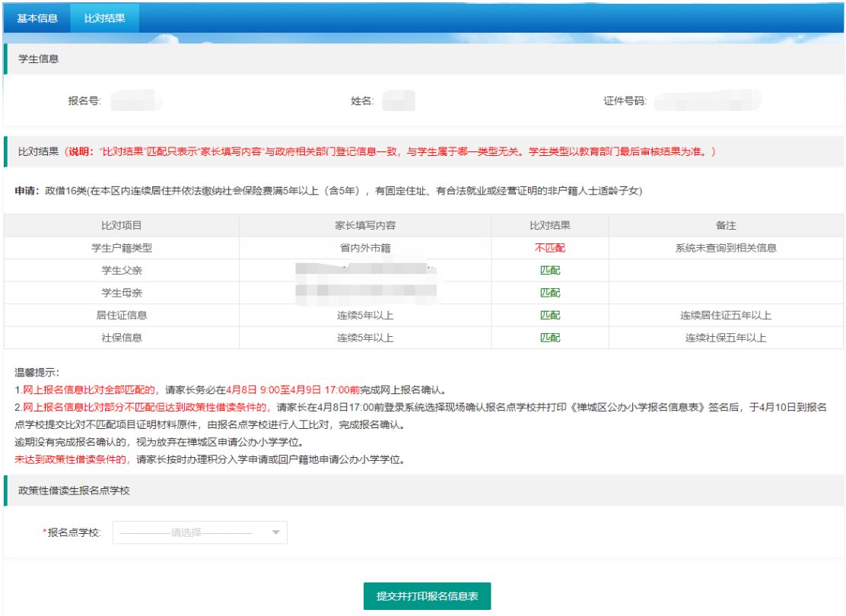This screenshot has width=846, height=616.
Task: Click the 连续社保五年以上 remark cell
Action: (x=725, y=338)
